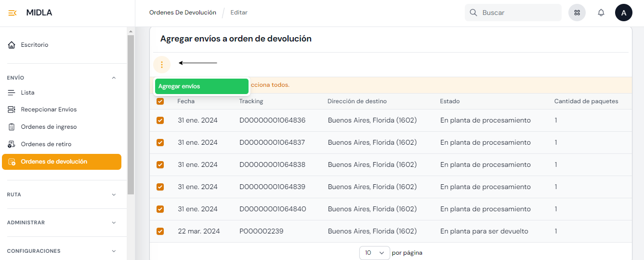The image size is (644, 260).
Task: Open the apps grid icon
Action: [x=577, y=13]
